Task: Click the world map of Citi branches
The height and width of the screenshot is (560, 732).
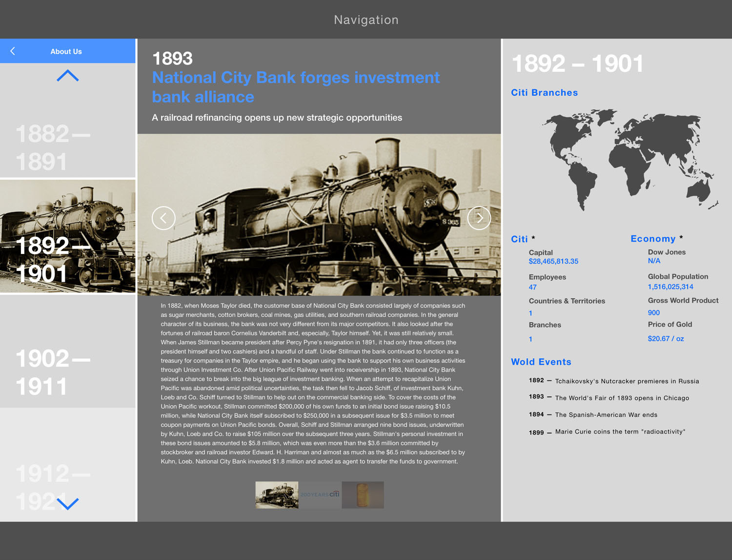Action: pyautogui.click(x=630, y=160)
